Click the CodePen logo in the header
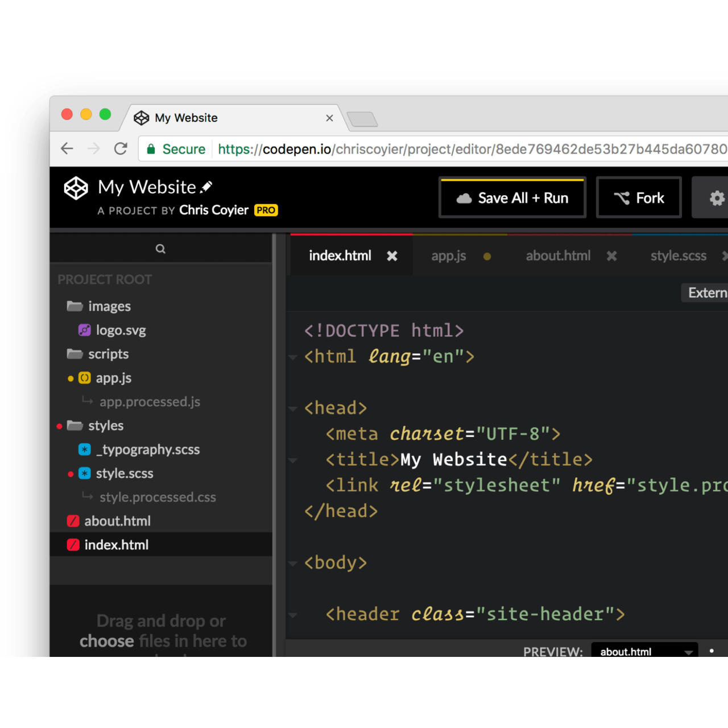The width and height of the screenshot is (728, 728). tap(76, 188)
